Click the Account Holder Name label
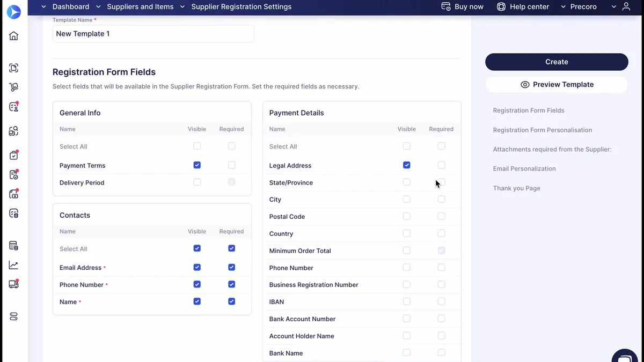This screenshot has height=362, width=644. point(302,336)
